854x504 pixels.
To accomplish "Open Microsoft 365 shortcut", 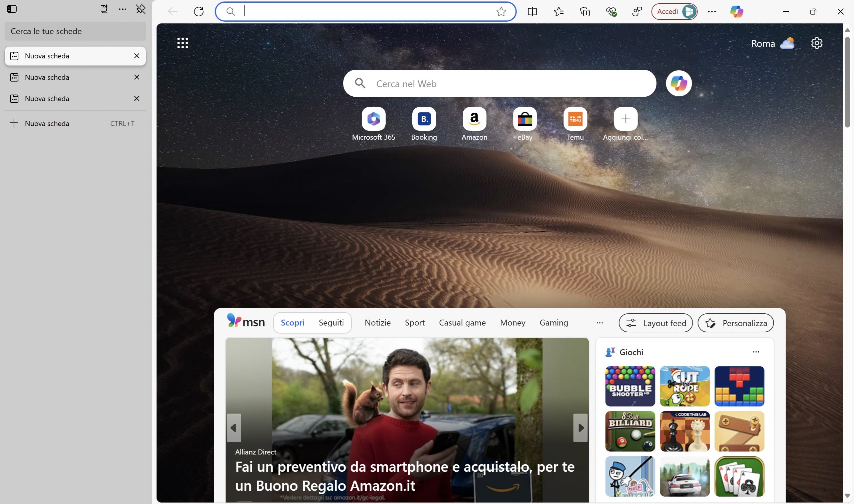I will click(373, 118).
